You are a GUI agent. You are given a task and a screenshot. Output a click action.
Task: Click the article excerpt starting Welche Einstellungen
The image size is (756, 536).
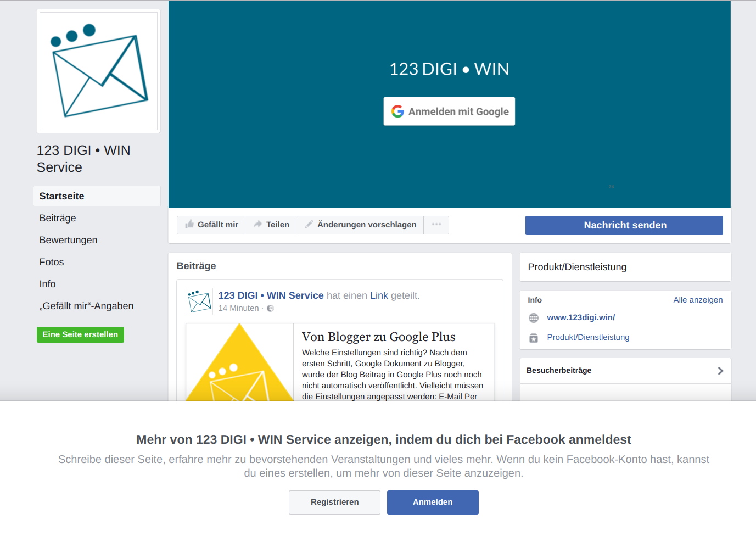393,375
